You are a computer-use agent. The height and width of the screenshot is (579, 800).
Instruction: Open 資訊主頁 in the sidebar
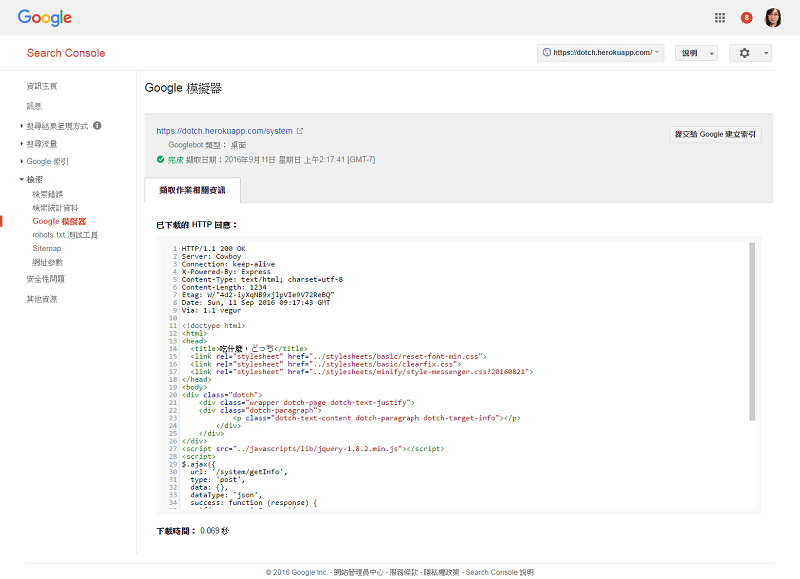point(42,86)
